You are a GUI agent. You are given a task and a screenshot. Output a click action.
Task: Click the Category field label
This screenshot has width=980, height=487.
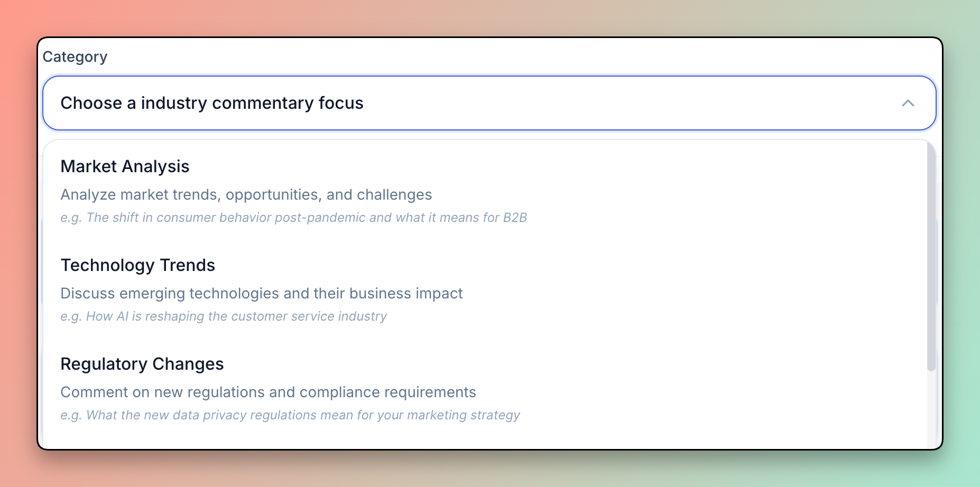pos(75,57)
